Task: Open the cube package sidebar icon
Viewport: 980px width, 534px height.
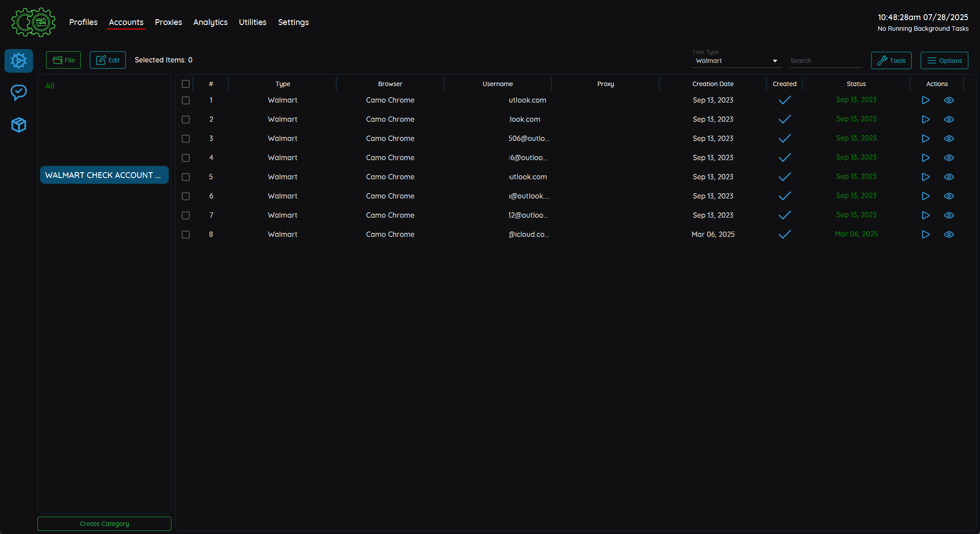Action: tap(19, 125)
